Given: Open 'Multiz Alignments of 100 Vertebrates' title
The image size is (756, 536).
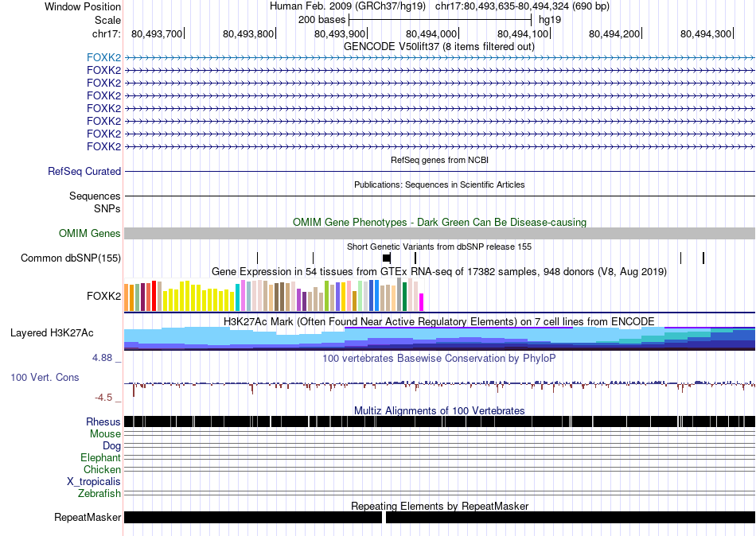Looking at the screenshot, I should 439,410.
